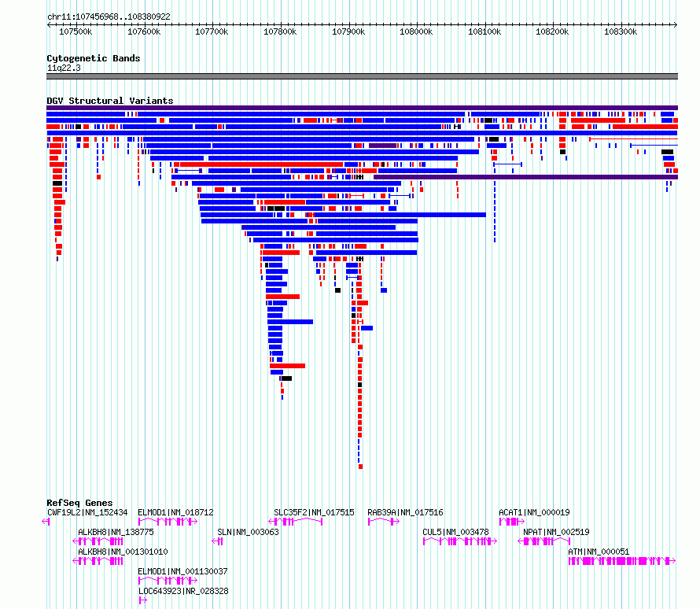Open the ACAT1|NM_000019 gene label
This screenshot has height=609, width=700.
tap(534, 512)
